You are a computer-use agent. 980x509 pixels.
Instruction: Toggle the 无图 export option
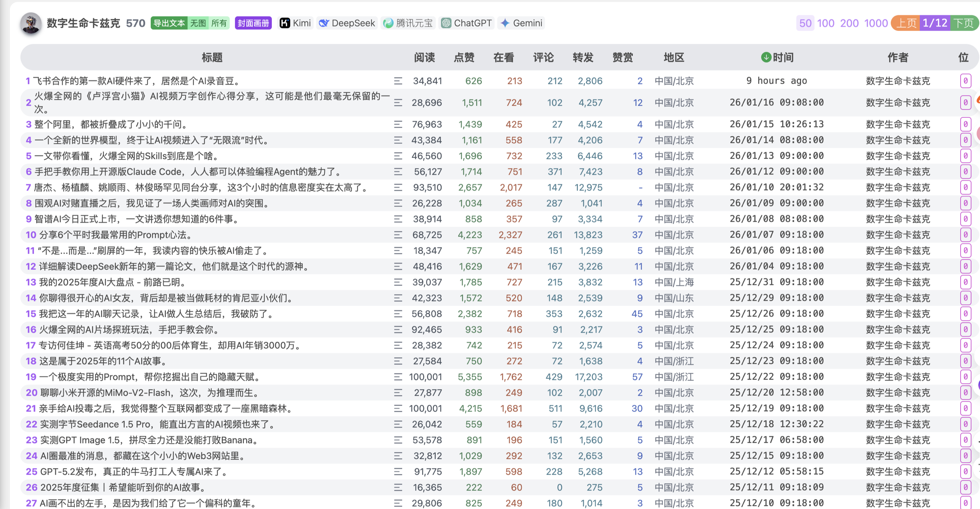pyautogui.click(x=198, y=23)
